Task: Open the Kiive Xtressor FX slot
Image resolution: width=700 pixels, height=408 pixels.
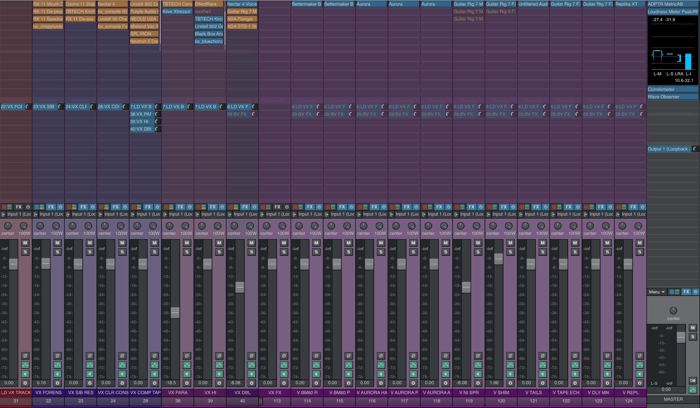Action: (177, 12)
